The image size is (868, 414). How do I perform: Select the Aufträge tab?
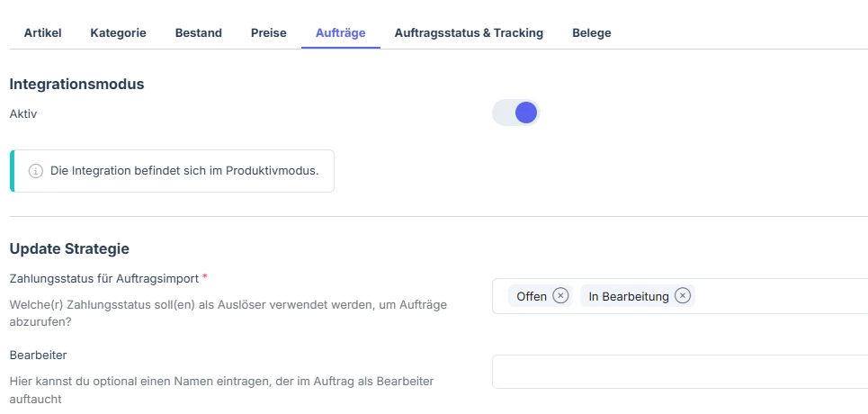coord(340,32)
